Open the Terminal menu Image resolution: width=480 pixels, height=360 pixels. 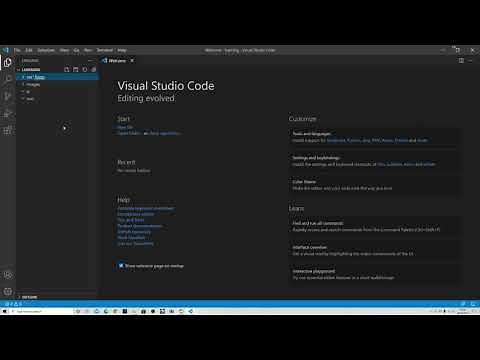pyautogui.click(x=105, y=50)
